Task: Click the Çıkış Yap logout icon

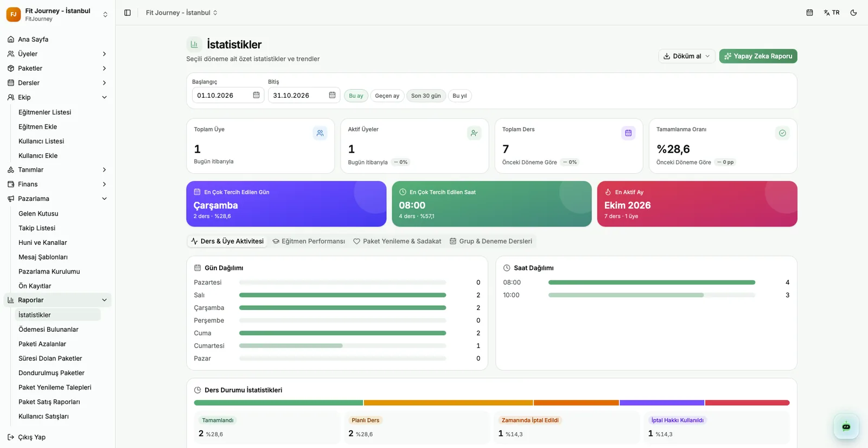Action: pos(11,437)
